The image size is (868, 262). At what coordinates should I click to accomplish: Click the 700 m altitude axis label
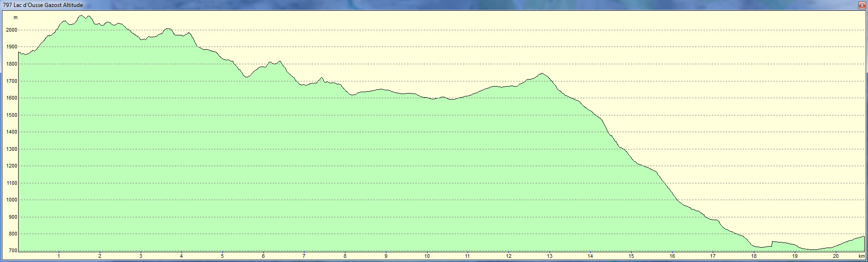point(13,250)
